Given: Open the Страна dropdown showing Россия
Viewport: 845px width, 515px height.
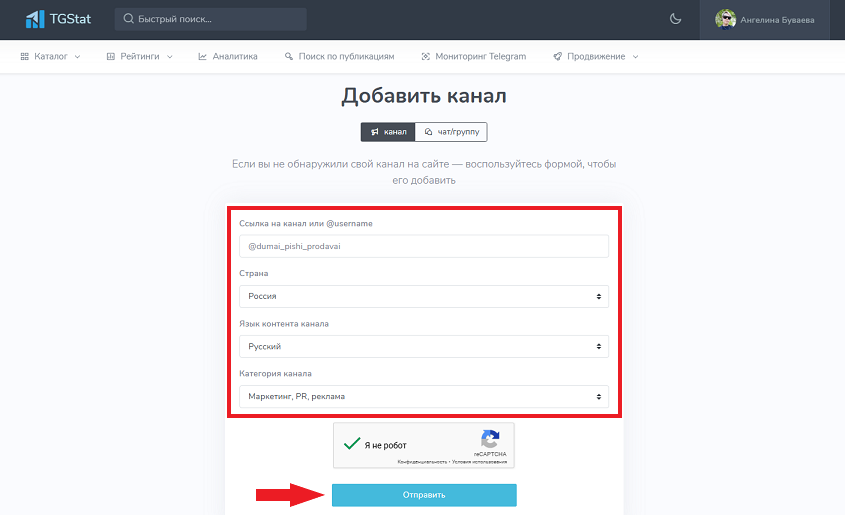Looking at the screenshot, I should click(424, 296).
